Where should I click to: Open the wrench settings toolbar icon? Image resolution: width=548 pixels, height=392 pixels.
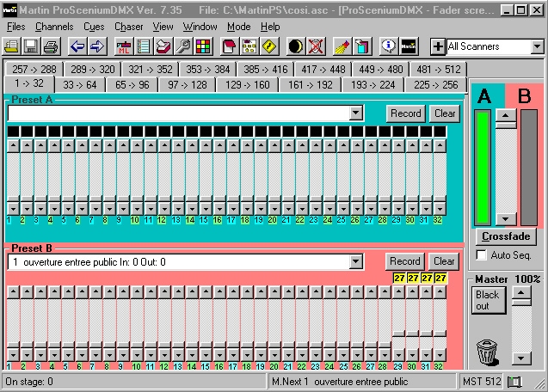(183, 46)
